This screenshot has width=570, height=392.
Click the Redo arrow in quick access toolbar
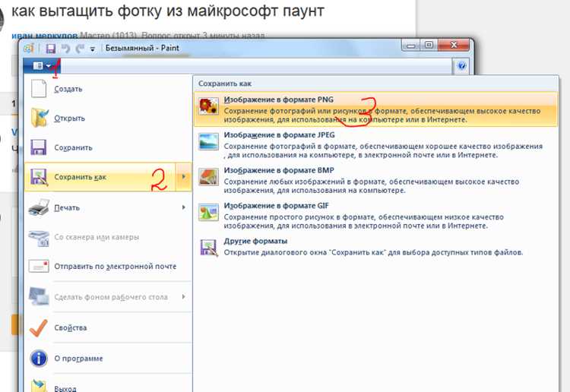(80, 49)
